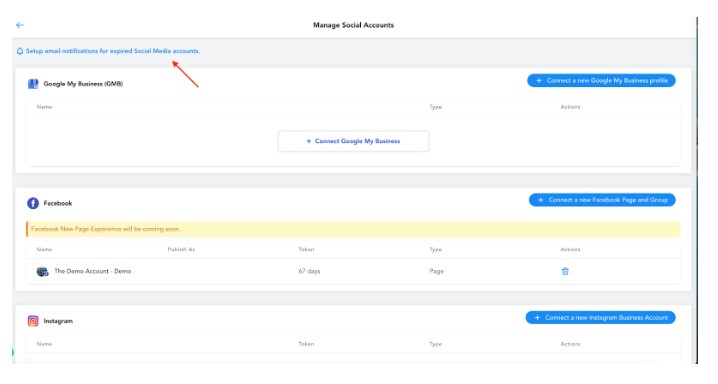718x384 pixels.
Task: Click the 'Instagram' section heading
Action: 58,321
